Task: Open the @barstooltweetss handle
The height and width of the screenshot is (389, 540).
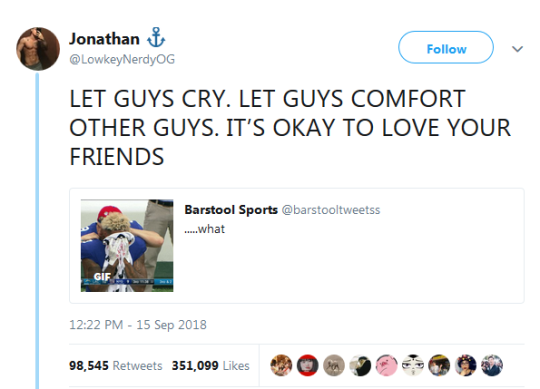Action: [x=331, y=210]
